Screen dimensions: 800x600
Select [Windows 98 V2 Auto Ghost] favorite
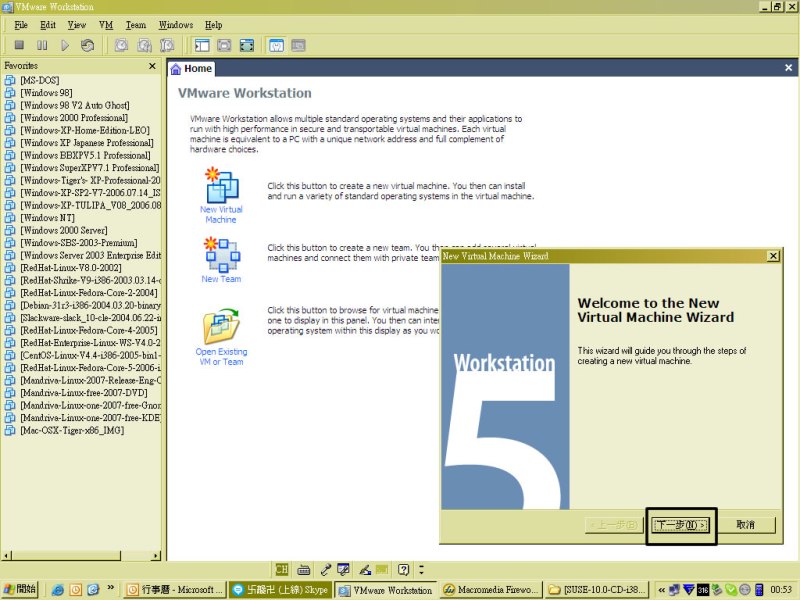tap(75, 105)
